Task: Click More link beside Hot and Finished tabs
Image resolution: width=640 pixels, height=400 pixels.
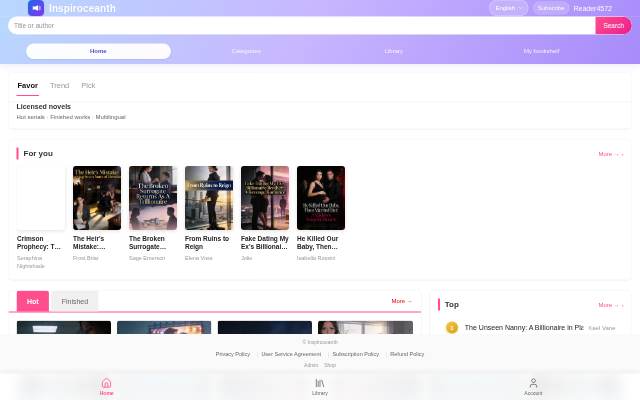Action: pyautogui.click(x=402, y=301)
